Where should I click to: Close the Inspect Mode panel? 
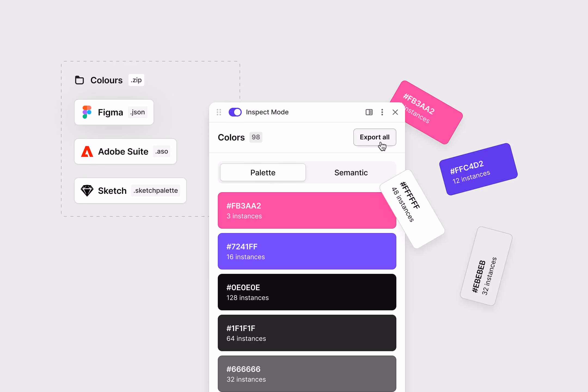[x=395, y=112]
